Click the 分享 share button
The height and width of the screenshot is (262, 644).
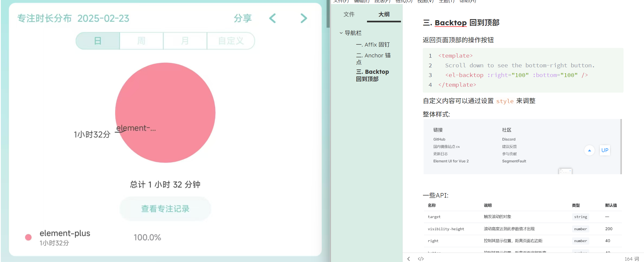[243, 18]
